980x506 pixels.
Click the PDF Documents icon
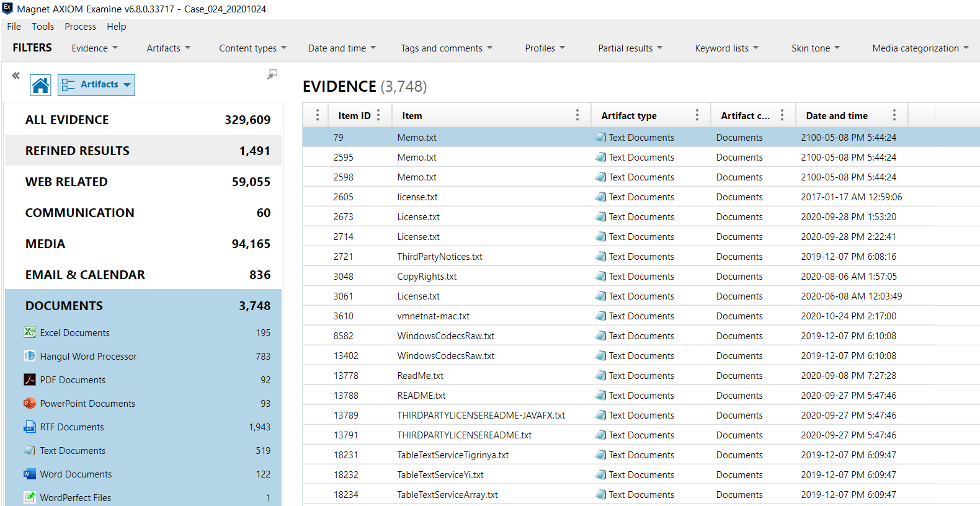[29, 379]
